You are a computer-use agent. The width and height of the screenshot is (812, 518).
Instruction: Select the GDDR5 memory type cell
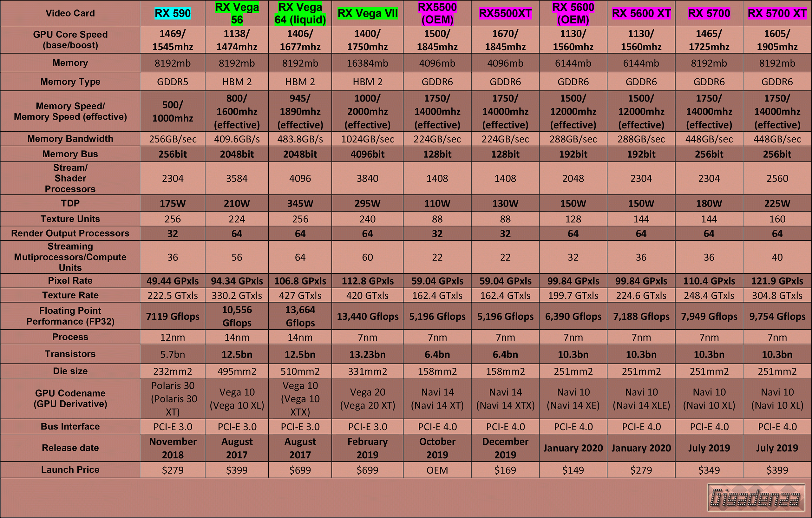tap(172, 82)
